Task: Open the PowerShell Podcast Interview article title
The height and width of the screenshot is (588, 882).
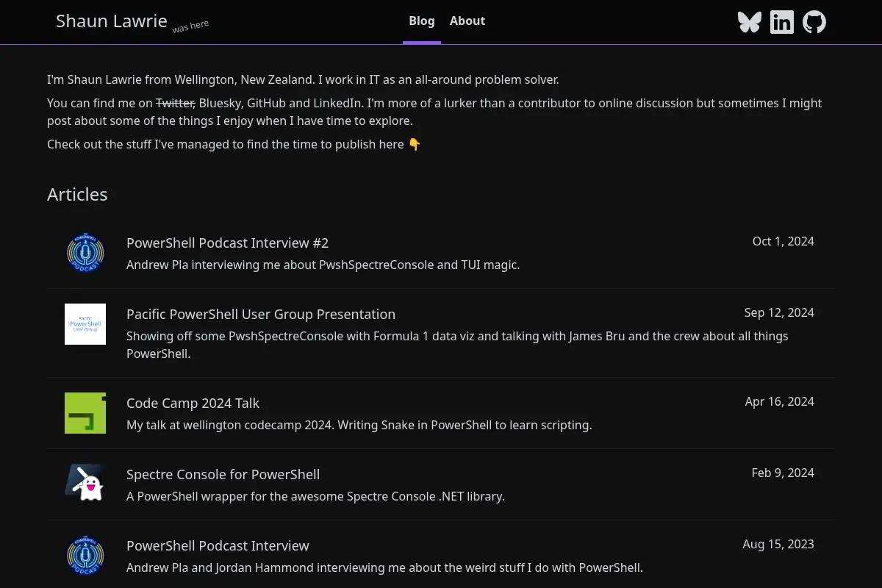Action: (x=218, y=545)
